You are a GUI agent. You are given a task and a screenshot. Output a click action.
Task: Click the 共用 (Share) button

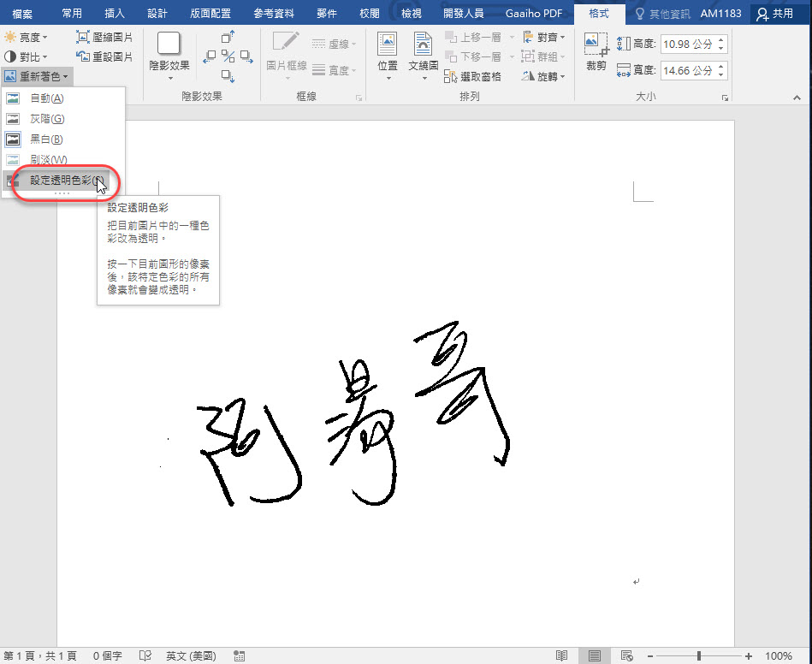point(774,14)
